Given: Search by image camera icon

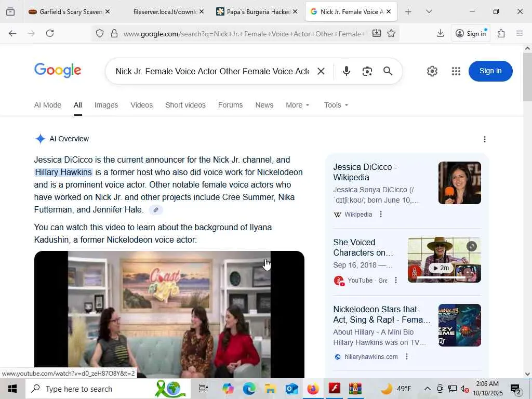Looking at the screenshot, I should 367,71.
